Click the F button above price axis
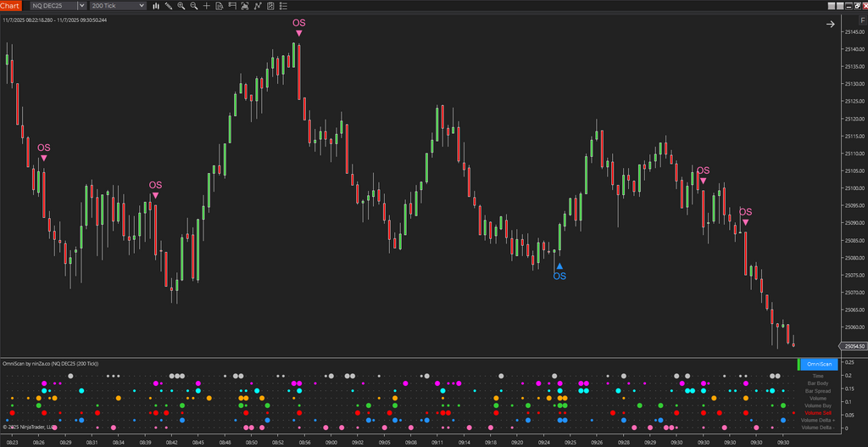The image size is (868, 447). pyautogui.click(x=862, y=20)
